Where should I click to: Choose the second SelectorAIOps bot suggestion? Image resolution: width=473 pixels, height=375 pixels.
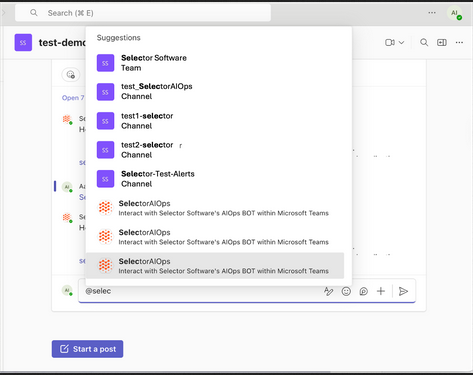[215, 237]
